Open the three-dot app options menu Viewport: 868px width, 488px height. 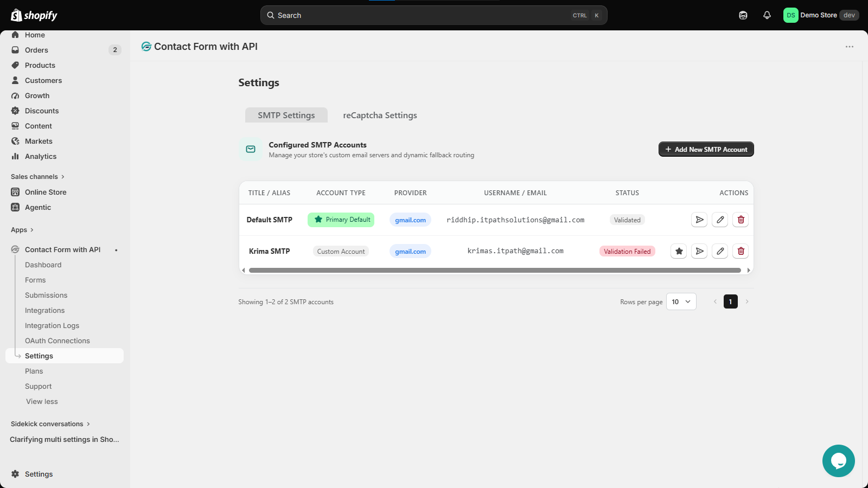pos(850,47)
